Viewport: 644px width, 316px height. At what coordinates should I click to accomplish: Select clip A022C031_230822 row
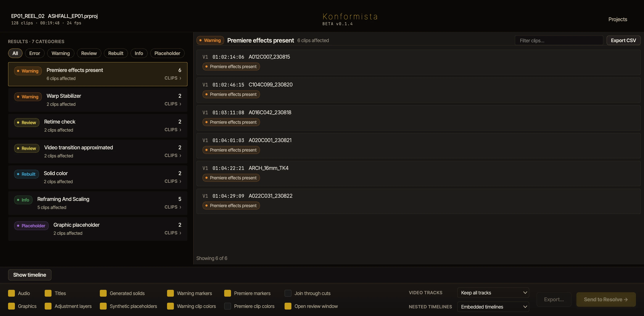pos(419,201)
